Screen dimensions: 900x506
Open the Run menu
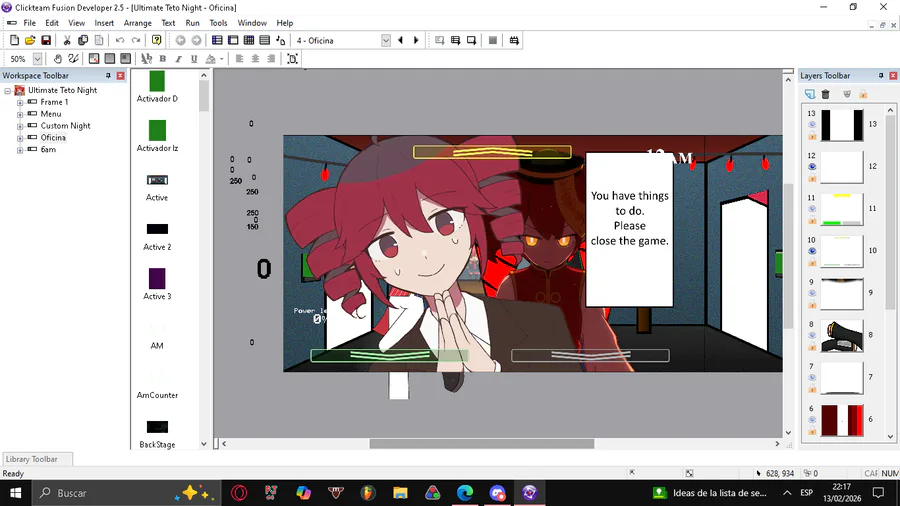tap(192, 23)
